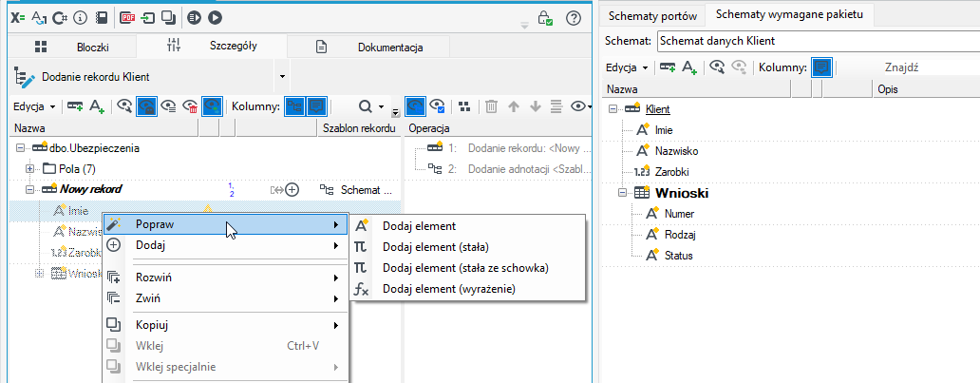
Task: Click the yellow warning icon on Imie row
Action: 208,210
